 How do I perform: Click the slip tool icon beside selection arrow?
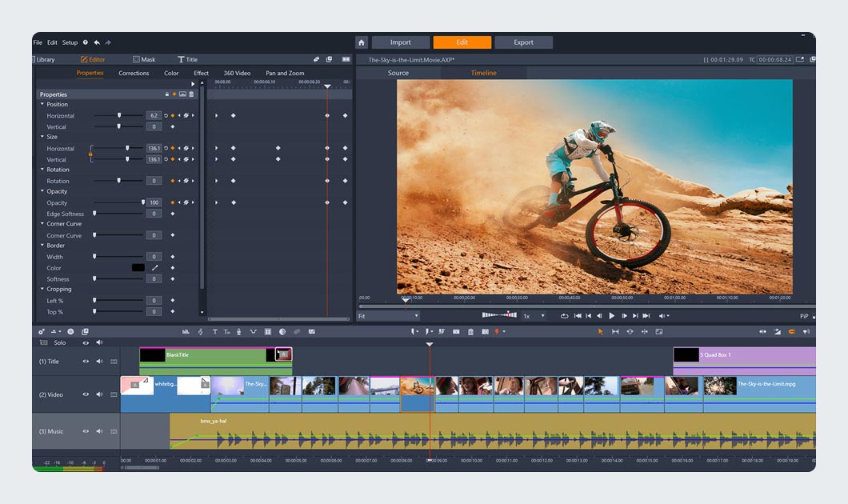(615, 331)
